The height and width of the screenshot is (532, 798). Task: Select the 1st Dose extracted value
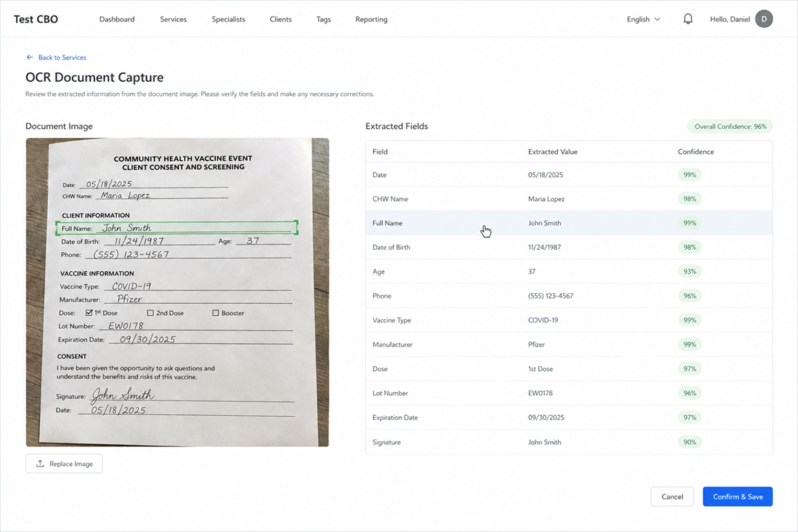[540, 369]
